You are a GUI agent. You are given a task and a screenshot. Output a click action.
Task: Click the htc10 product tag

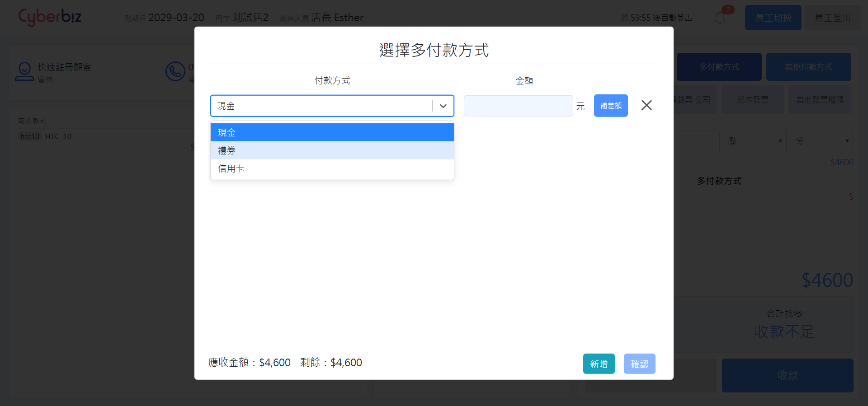point(30,136)
